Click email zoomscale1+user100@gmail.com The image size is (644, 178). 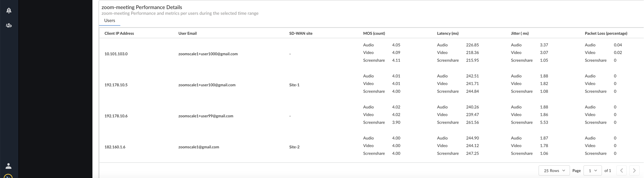(207, 85)
